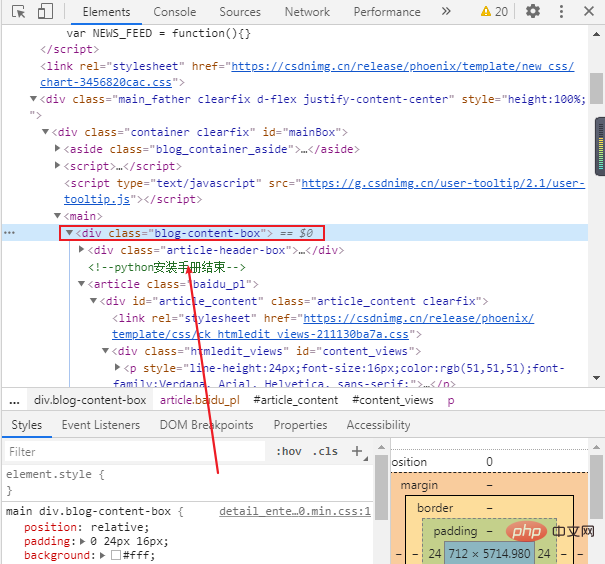This screenshot has height=564, width=605.
Task: Select div.blog-content-box in breadcrumb
Action: point(90,400)
